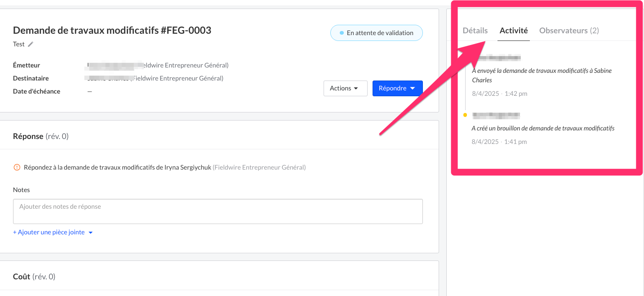Click the orange warning icon in Réponse
Viewport: 644px width, 296px height.
click(x=17, y=167)
